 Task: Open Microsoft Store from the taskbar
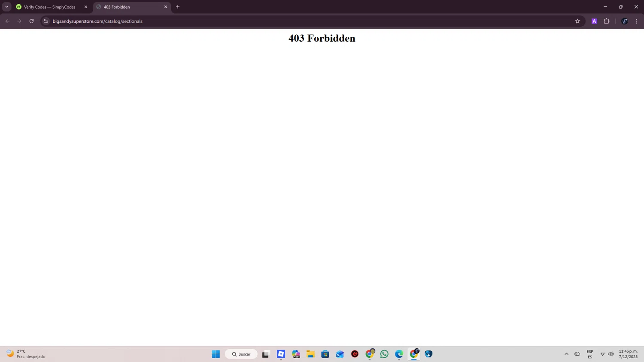pyautogui.click(x=325, y=354)
